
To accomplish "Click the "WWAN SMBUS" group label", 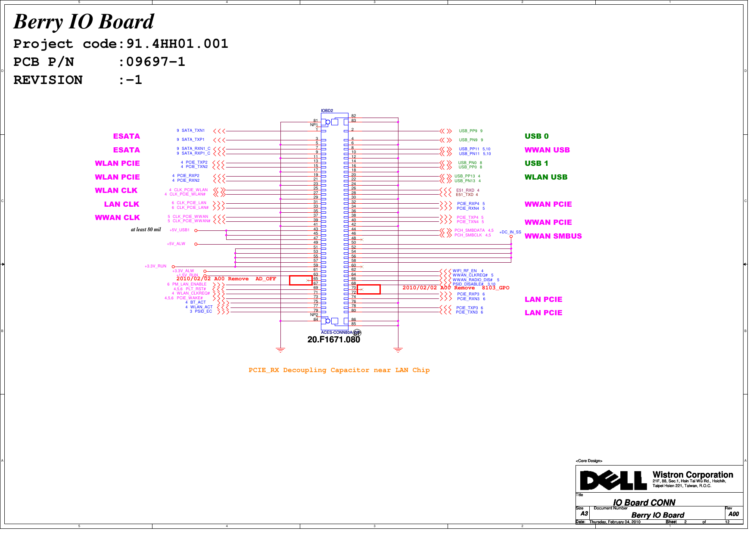I will click(553, 236).
